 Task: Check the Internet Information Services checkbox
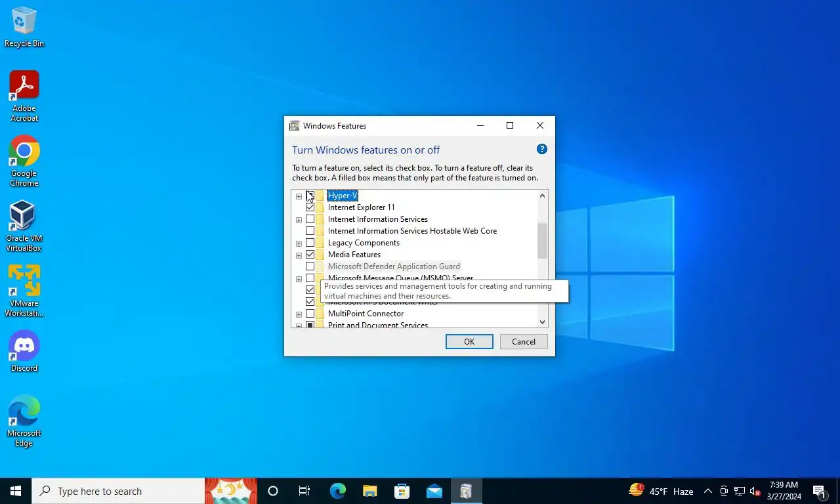310,219
